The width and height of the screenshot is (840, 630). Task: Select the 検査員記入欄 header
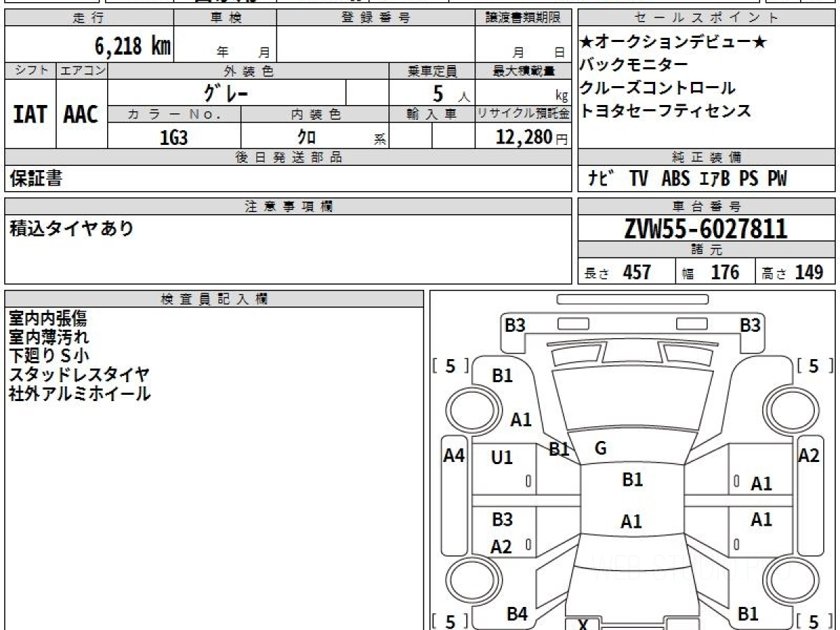[214, 299]
